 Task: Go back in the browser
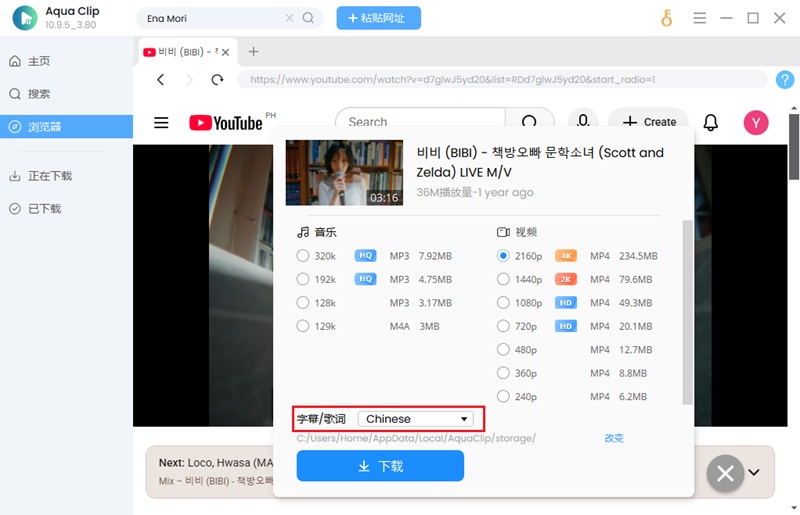pyautogui.click(x=161, y=80)
